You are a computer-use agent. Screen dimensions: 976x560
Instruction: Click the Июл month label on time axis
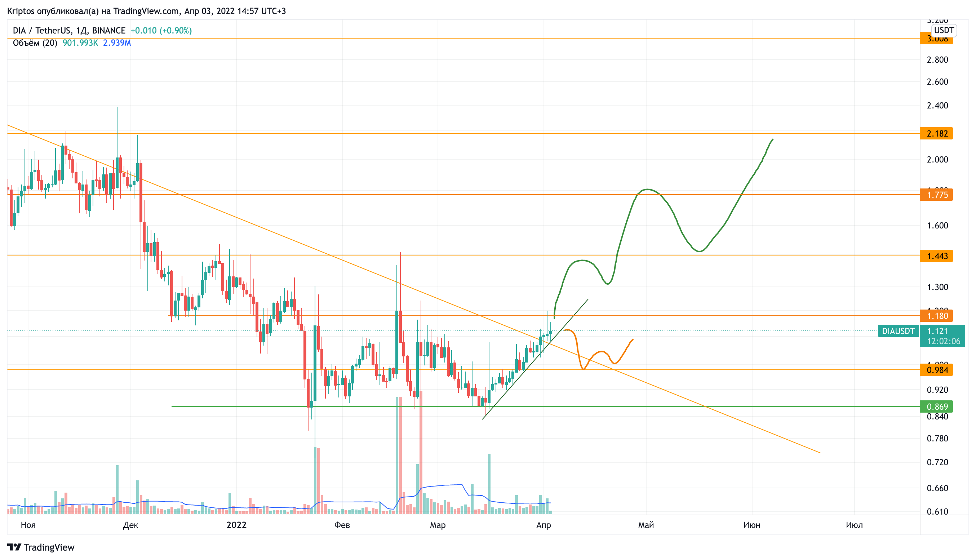[x=854, y=525]
